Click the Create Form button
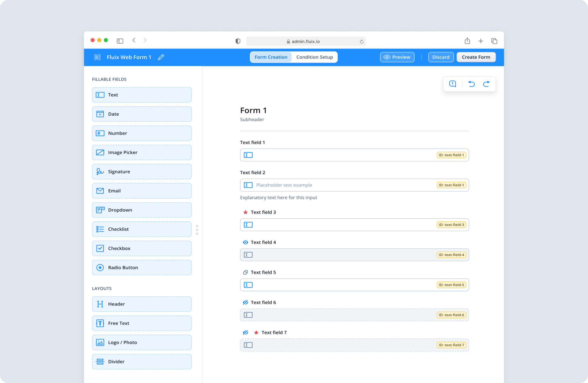Image resolution: width=588 pixels, height=383 pixels. 476,57
